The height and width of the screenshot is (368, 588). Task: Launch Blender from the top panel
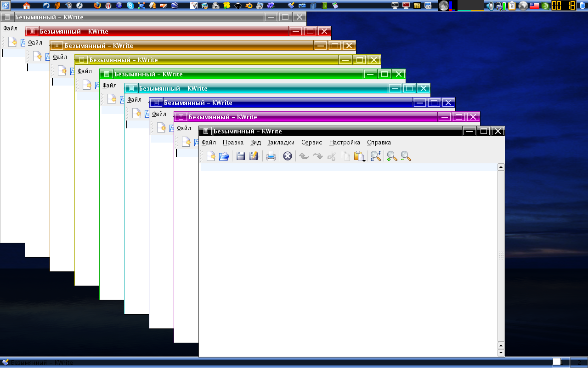coord(249,6)
